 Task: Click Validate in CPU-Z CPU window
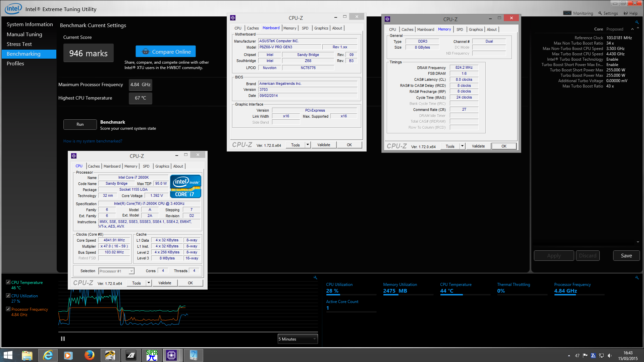point(165,283)
